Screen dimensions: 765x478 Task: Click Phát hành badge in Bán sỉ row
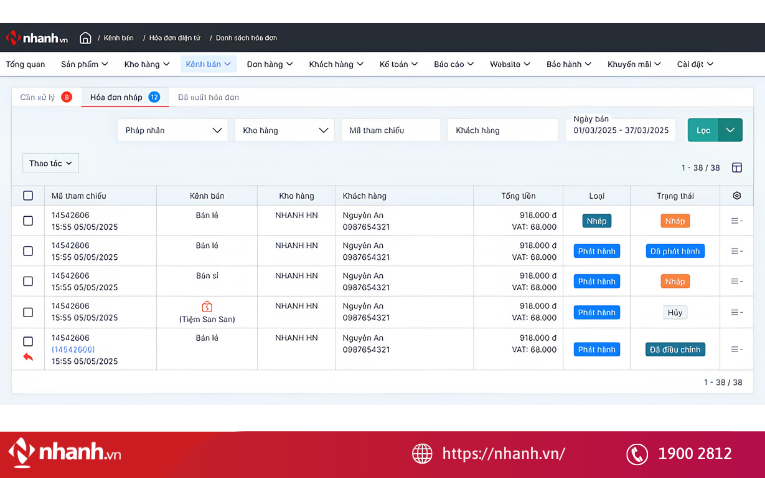596,281
